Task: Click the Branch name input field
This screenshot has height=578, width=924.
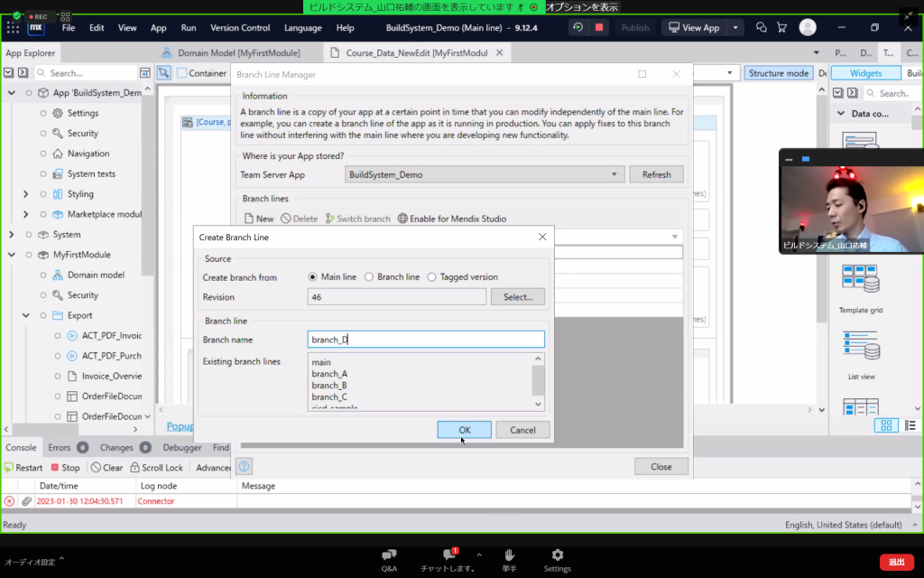Action: tap(425, 340)
